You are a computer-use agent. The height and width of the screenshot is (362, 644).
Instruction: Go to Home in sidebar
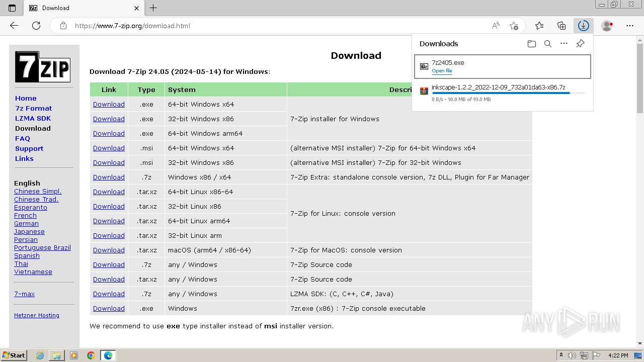[26, 98]
